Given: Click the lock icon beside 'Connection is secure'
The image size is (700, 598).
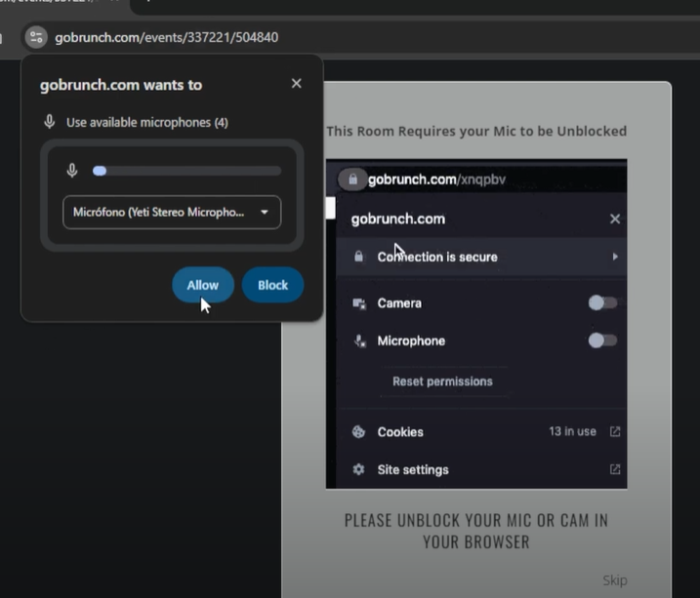Looking at the screenshot, I should tap(358, 257).
